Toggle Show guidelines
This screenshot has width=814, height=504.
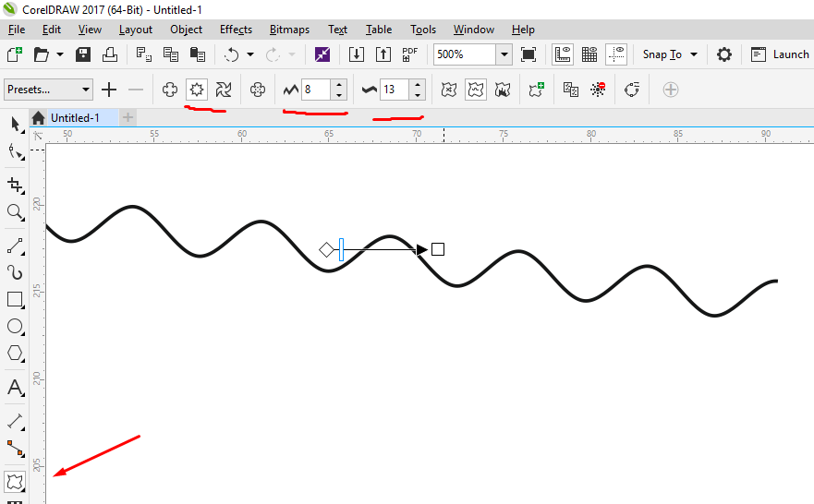(x=616, y=54)
